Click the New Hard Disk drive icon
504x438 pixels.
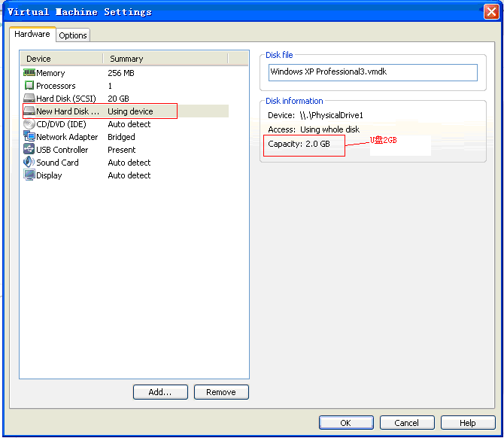click(29, 111)
